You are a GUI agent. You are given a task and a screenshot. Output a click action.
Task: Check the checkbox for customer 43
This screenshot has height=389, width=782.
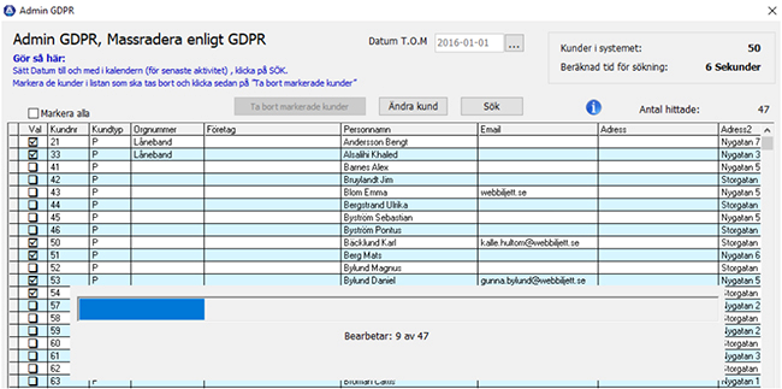pyautogui.click(x=32, y=192)
